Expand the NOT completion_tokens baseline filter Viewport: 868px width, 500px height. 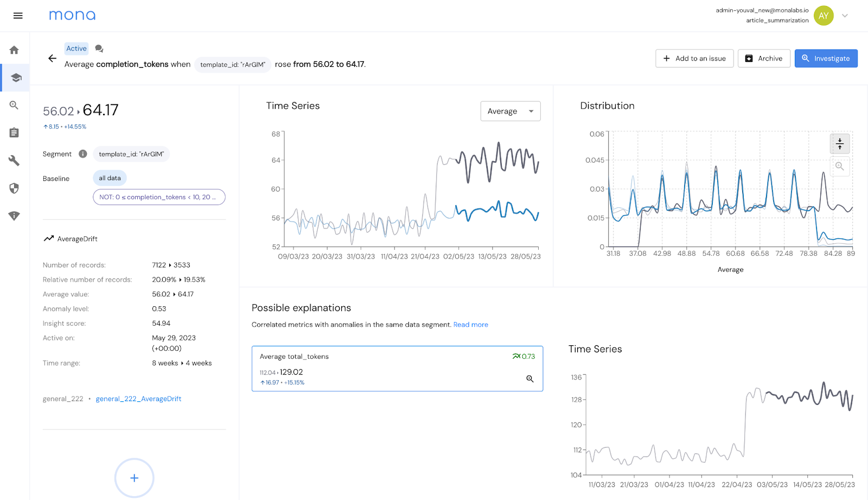point(159,197)
